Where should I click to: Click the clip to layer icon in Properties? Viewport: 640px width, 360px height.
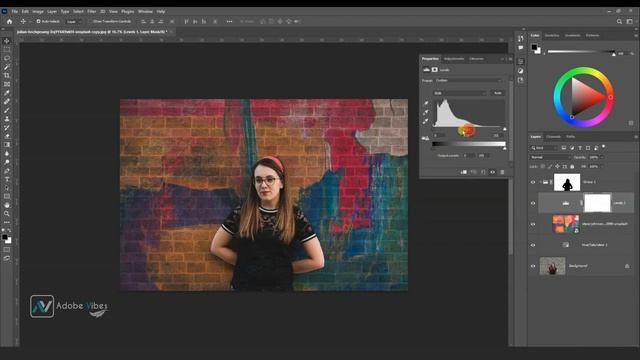click(464, 172)
